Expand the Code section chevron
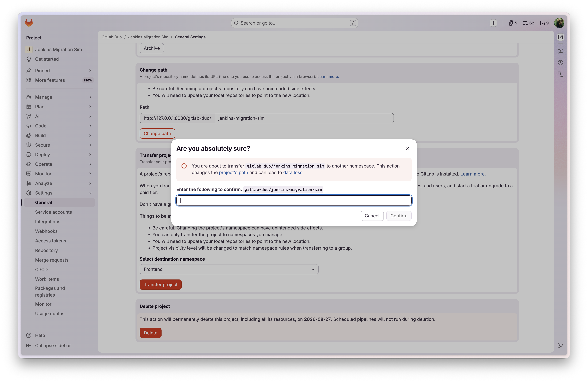 (90, 126)
